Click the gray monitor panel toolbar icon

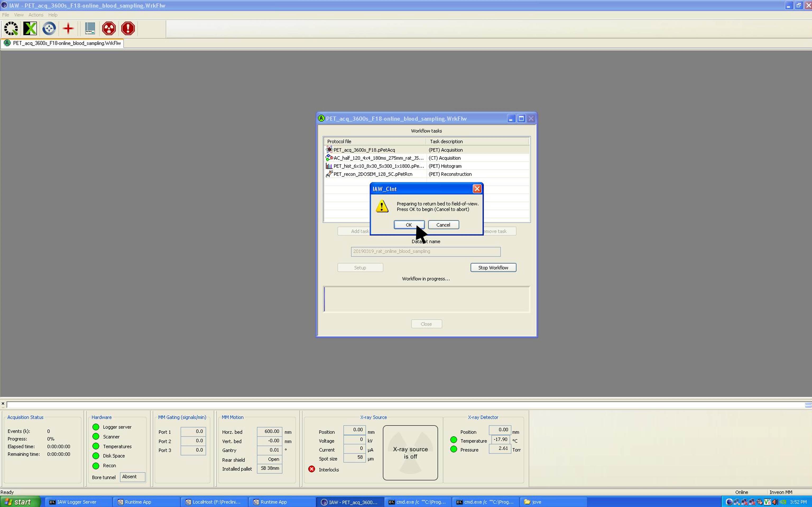click(90, 29)
